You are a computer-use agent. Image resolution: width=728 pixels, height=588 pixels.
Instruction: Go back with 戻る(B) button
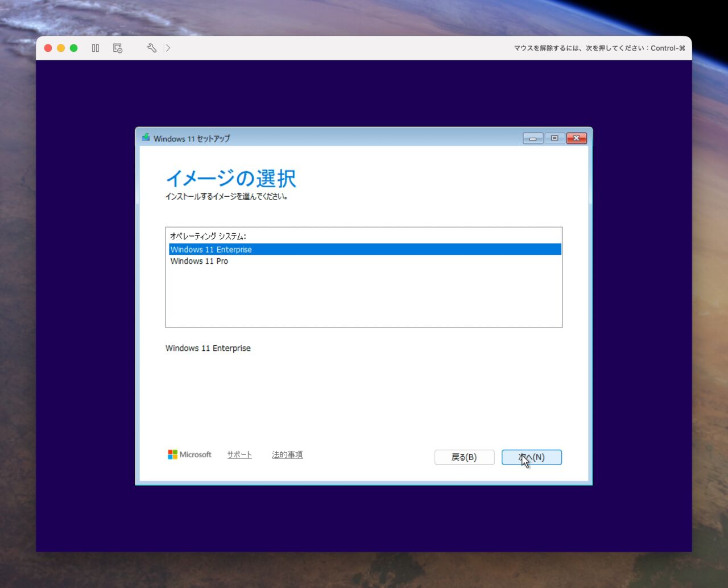464,457
